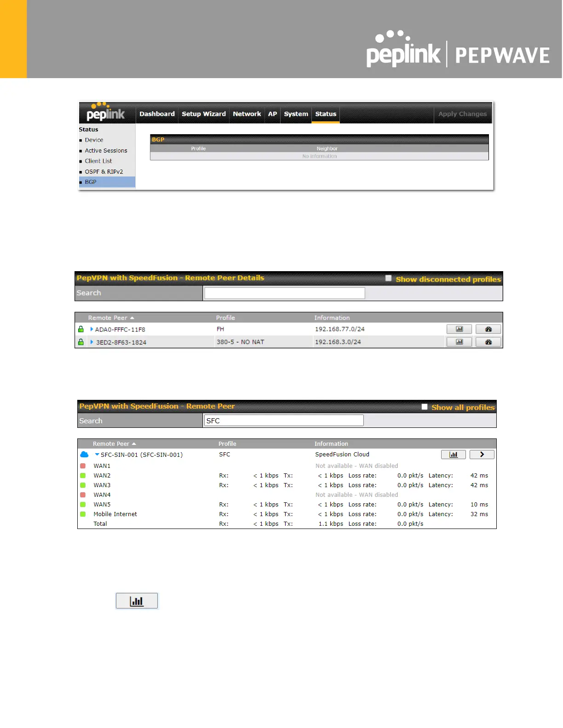Sort by Remote Peer column above SFC-SIN-001
This screenshot has height=728, width=563.
click(115, 444)
